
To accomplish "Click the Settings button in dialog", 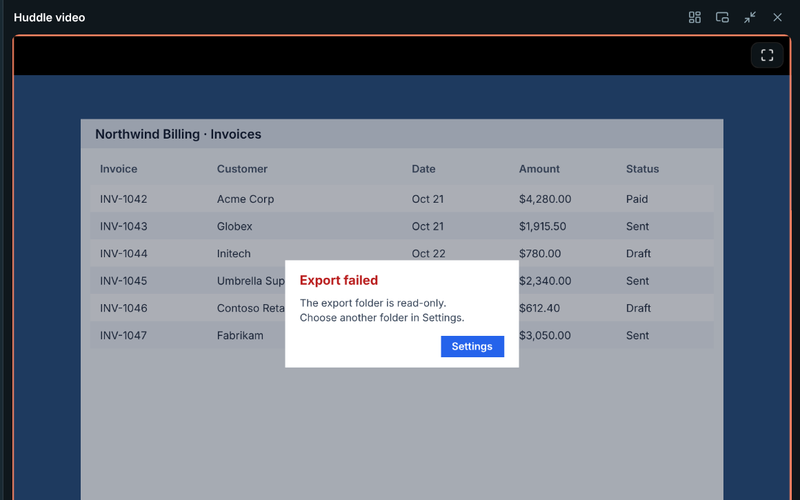I will point(472,346).
